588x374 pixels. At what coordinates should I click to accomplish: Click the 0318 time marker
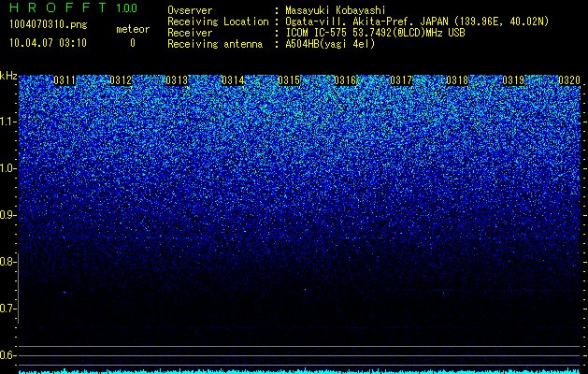pyautogui.click(x=457, y=80)
